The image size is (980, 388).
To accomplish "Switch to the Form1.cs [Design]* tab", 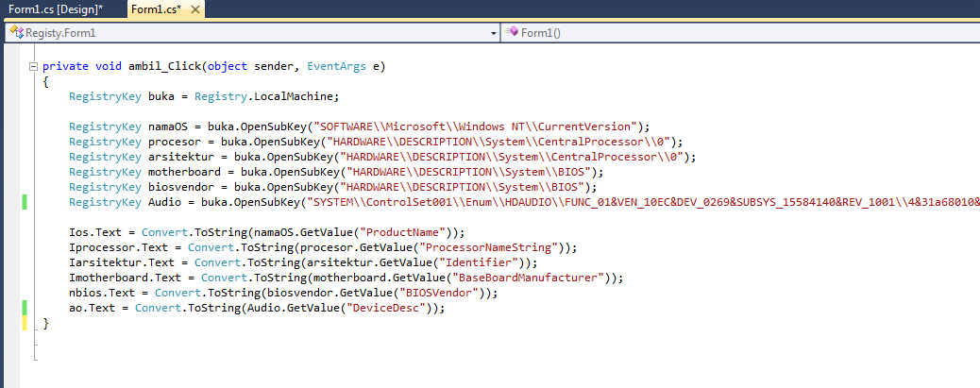I will (x=56, y=8).
